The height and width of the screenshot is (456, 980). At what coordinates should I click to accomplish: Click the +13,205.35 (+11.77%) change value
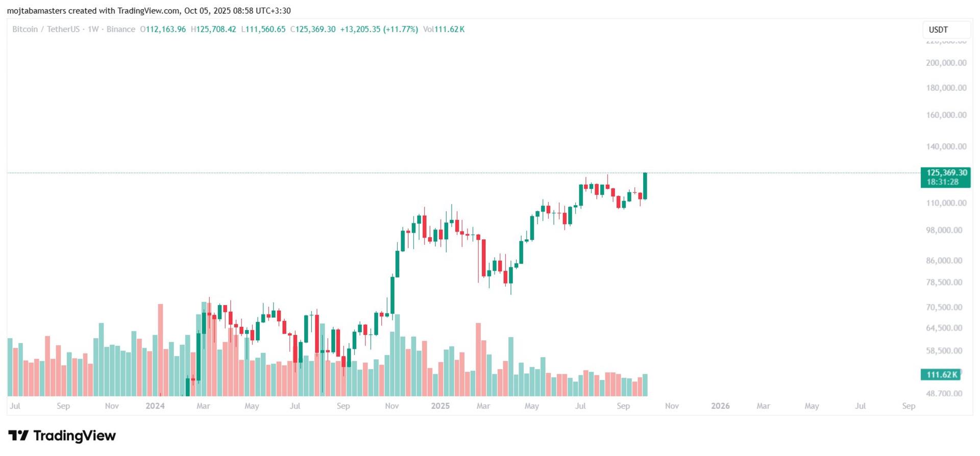point(379,30)
